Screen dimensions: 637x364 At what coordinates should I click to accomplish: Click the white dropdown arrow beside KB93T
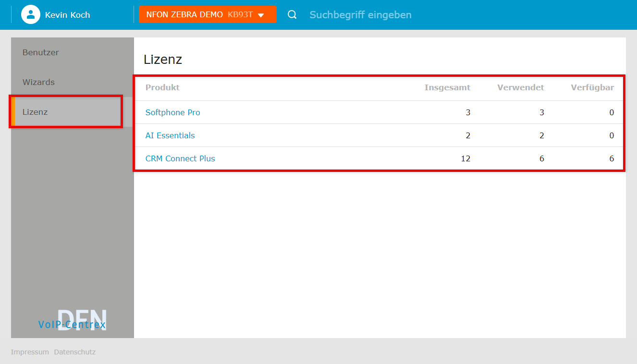click(261, 15)
